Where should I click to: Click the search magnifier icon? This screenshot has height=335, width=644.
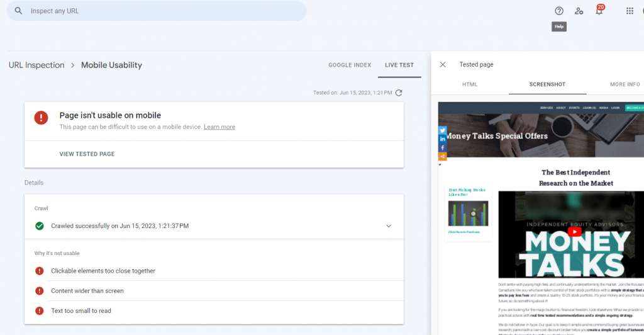18,11
